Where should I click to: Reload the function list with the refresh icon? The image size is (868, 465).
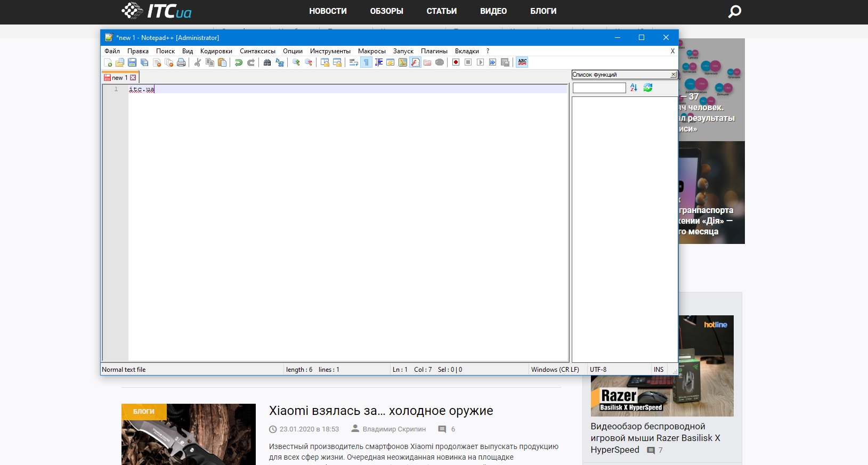[x=648, y=88]
